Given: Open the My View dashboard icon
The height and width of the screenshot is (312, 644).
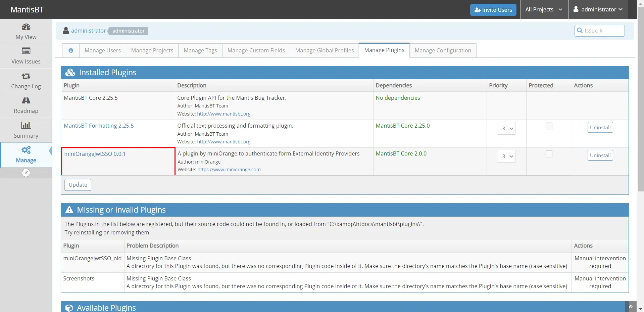Looking at the screenshot, I should click(x=26, y=27).
